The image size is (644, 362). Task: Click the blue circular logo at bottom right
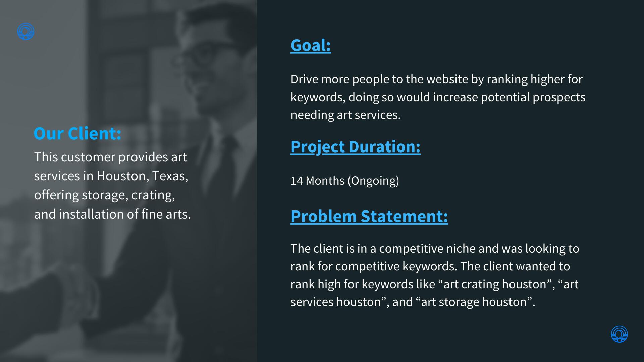click(x=619, y=334)
